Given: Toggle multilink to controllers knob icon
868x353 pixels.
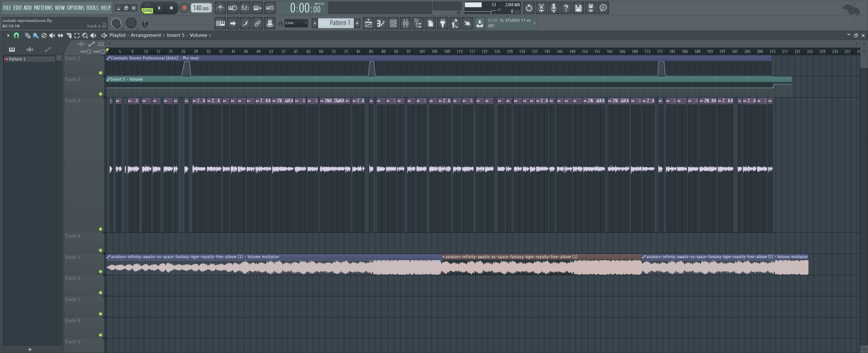Looking at the screenshot, I should (270, 23).
